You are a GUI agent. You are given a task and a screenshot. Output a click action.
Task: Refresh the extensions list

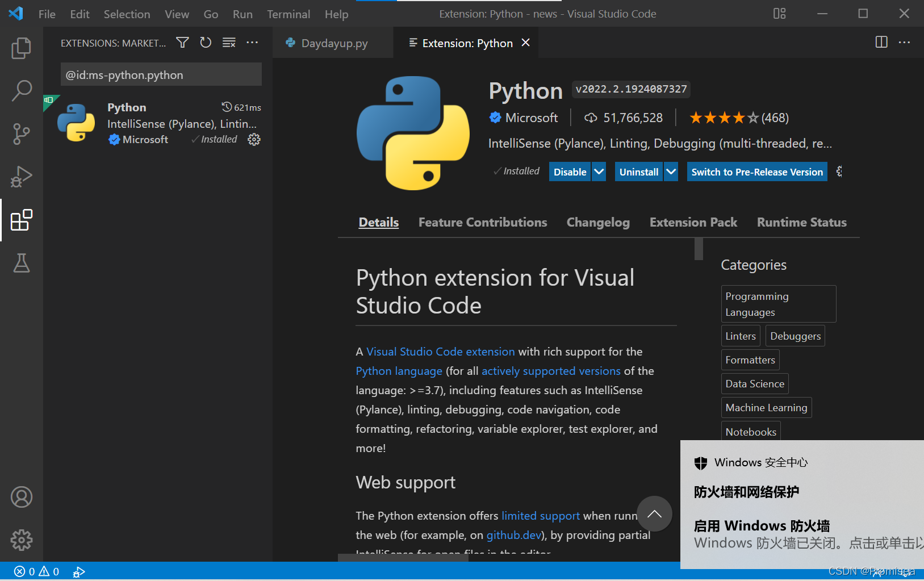pyautogui.click(x=206, y=43)
